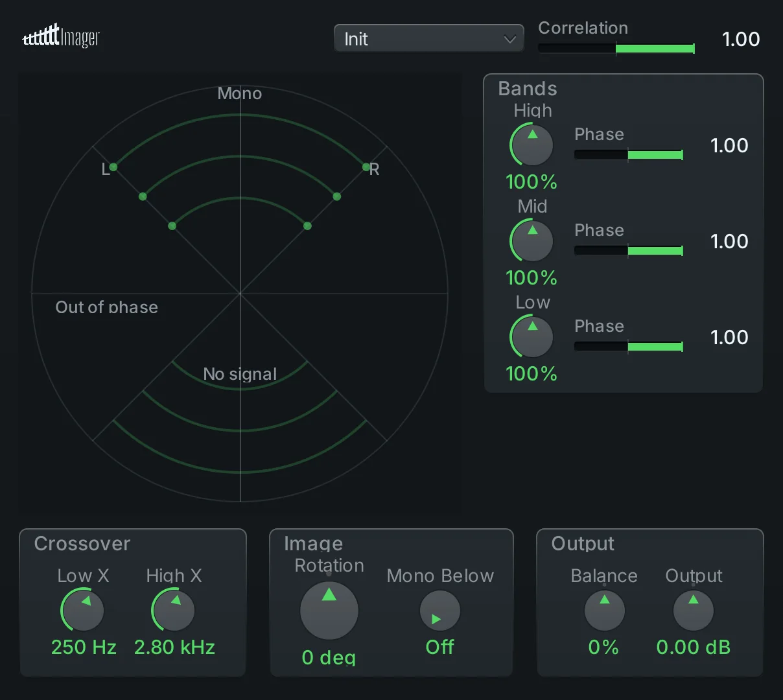
Task: Open the Init preset dropdown
Action: click(x=428, y=39)
